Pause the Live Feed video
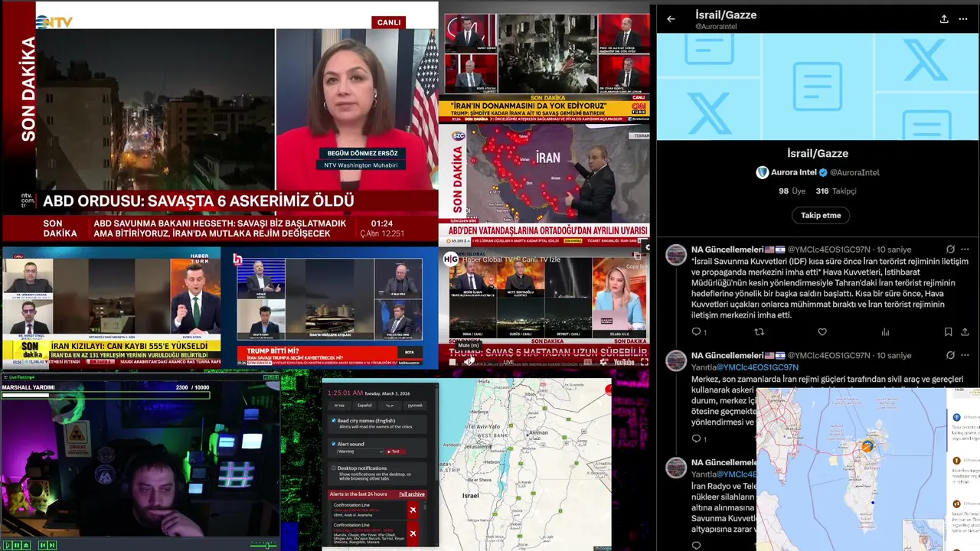Image resolution: width=980 pixels, height=551 pixels. point(17,545)
